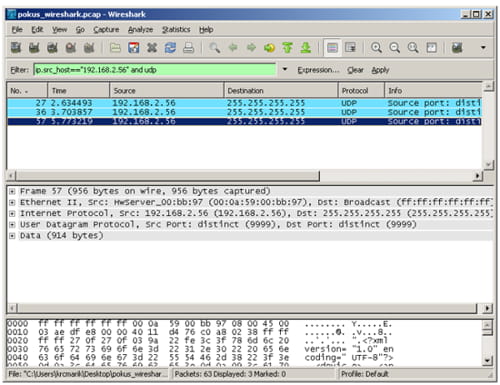Clear the display filter
The height and width of the screenshot is (385, 500).
[x=355, y=70]
